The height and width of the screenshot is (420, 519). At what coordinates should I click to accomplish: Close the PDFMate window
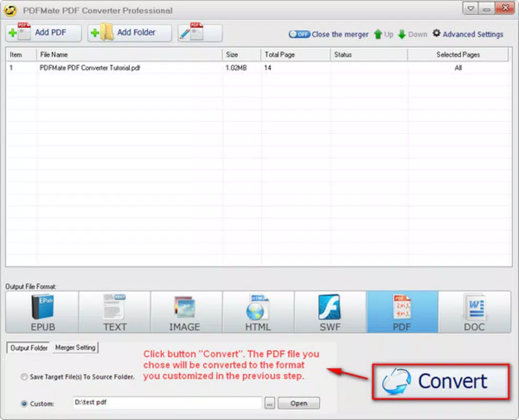point(505,8)
